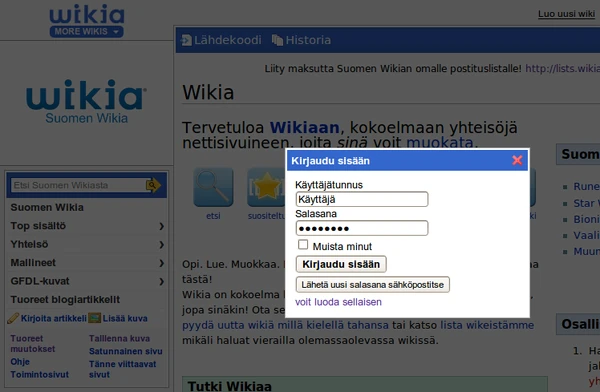Open the Lähdekoodi tab
The height and width of the screenshot is (392, 600).
pyautogui.click(x=227, y=40)
